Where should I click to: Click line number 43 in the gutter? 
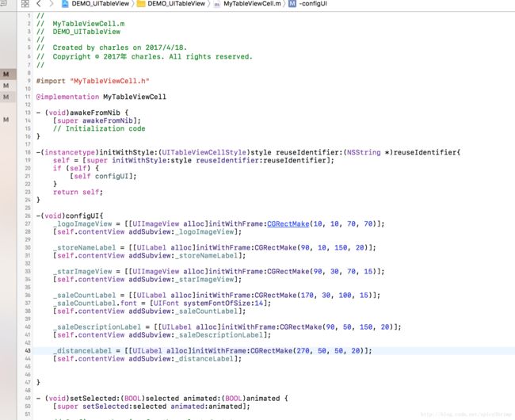coord(28,351)
